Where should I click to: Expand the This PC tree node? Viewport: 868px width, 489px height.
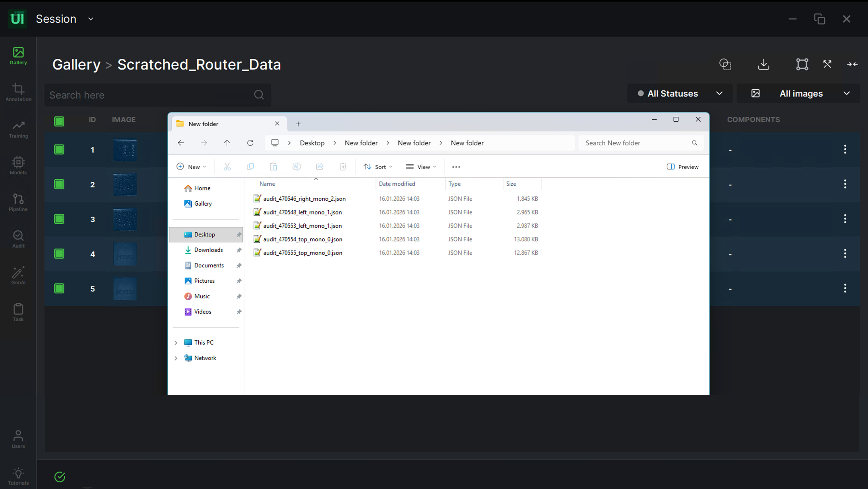pos(176,343)
